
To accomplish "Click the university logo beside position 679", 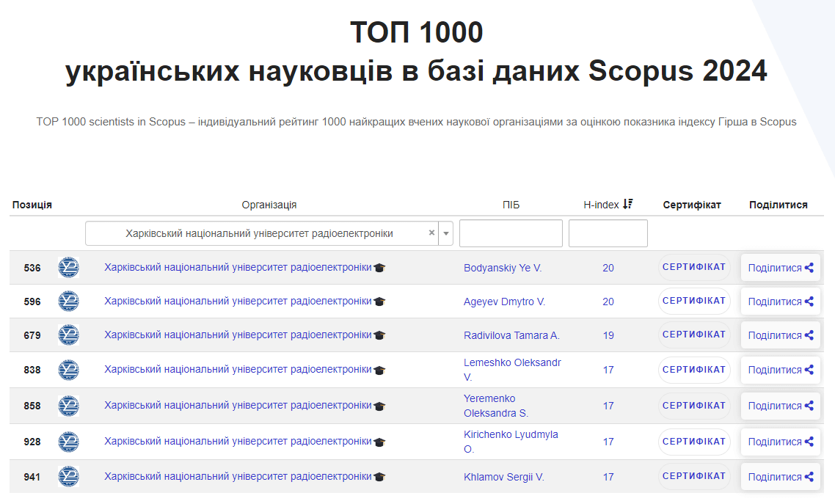I will (68, 335).
